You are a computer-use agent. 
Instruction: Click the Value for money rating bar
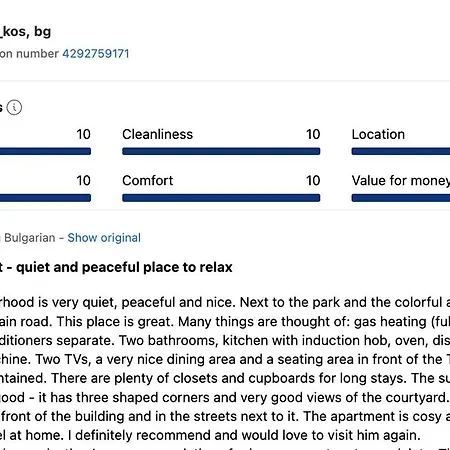coord(401,198)
